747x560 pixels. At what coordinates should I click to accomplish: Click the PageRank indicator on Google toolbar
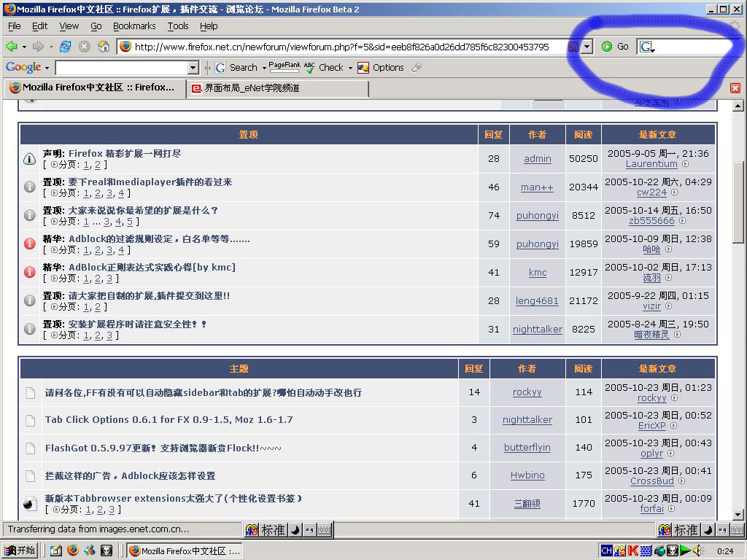[285, 67]
